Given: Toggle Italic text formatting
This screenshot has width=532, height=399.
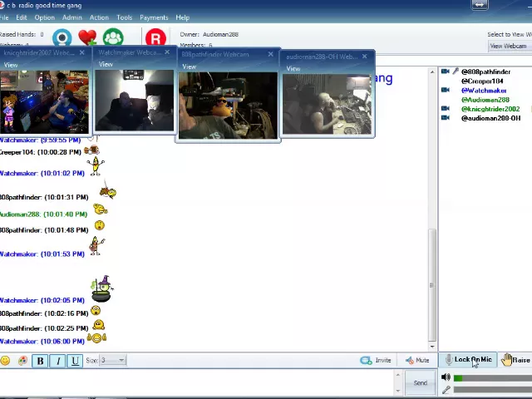Looking at the screenshot, I should (57, 361).
